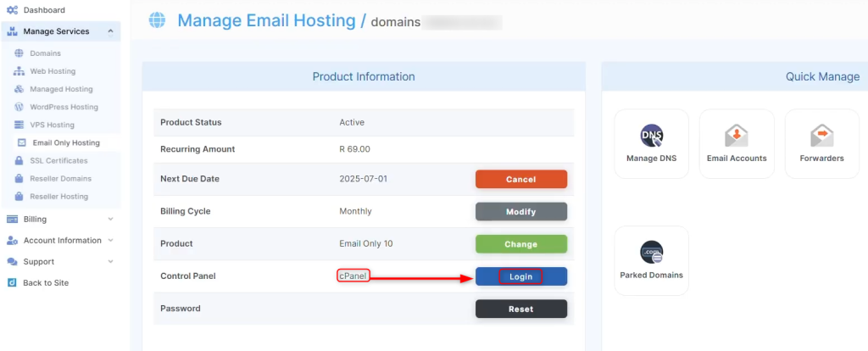
Task: Open Email Only Hosting menu entry
Action: tap(66, 142)
